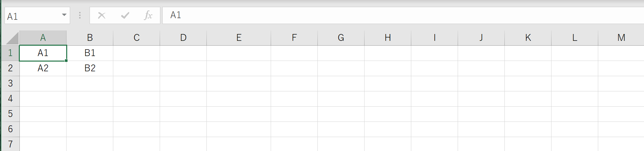Open the Insert Function fx button
644x151 pixels.
[x=148, y=15]
